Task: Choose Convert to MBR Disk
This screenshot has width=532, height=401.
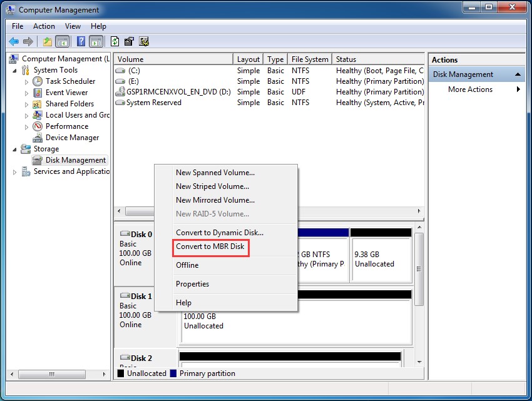Action: point(211,247)
